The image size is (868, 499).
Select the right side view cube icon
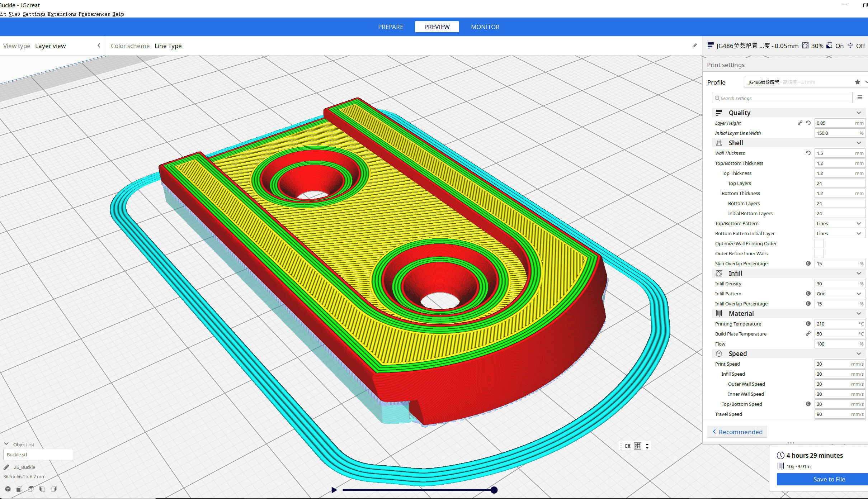pyautogui.click(x=54, y=489)
